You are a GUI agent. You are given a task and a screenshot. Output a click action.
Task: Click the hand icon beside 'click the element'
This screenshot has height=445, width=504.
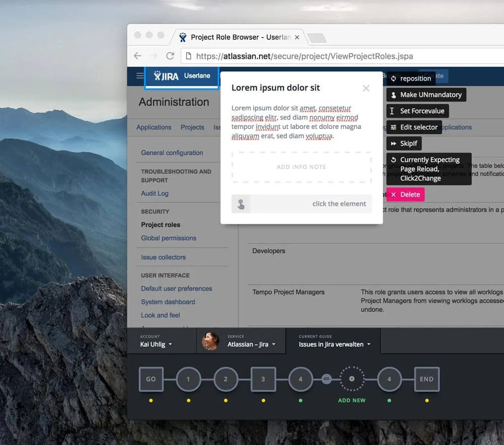point(241,204)
